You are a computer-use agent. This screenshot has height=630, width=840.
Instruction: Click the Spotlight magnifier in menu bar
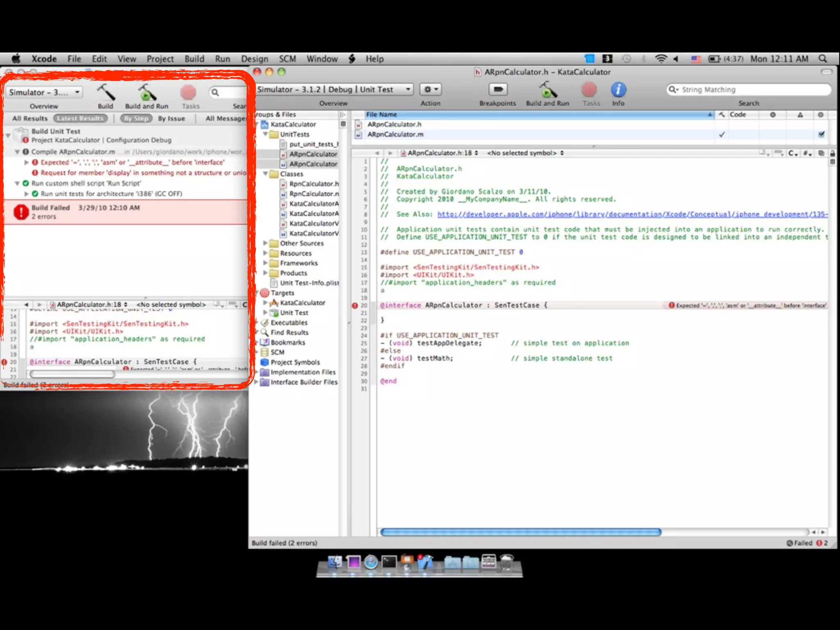point(823,59)
